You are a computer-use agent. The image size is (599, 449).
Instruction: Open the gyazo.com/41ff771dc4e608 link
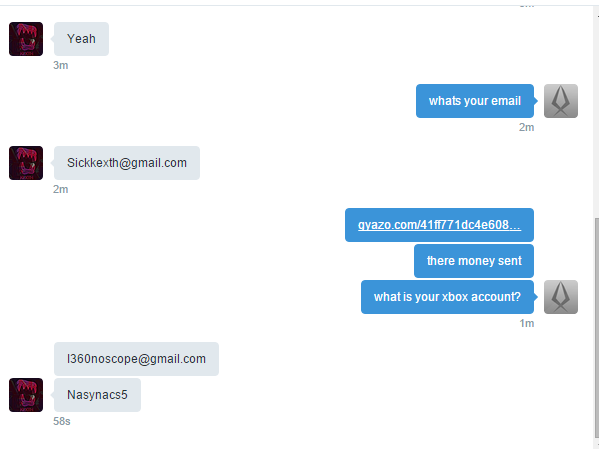pyautogui.click(x=439, y=225)
